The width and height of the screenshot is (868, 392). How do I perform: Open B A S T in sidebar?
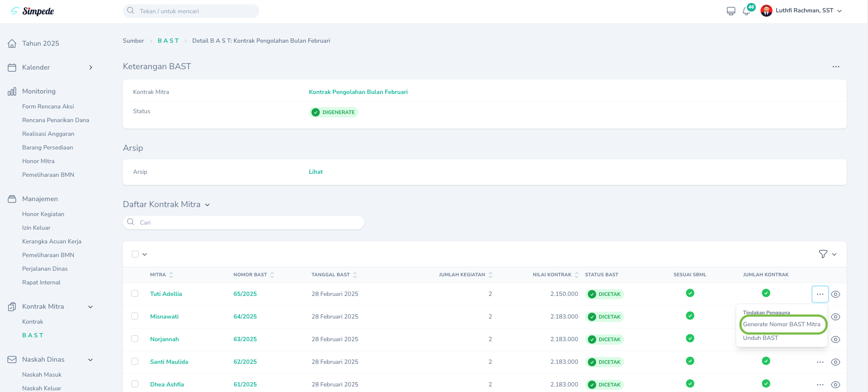coord(33,336)
